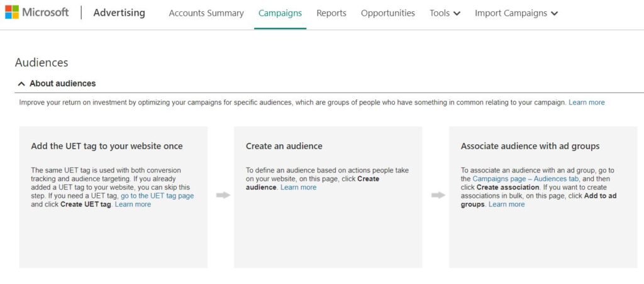Click Learn more after audiences description
Image resolution: width=644 pixels, height=284 pixels.
[587, 103]
